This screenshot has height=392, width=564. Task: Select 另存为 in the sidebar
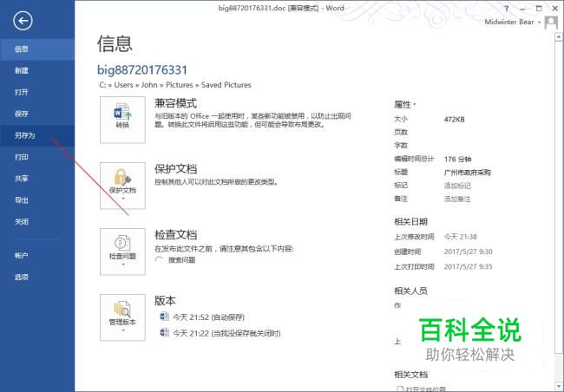click(x=37, y=135)
